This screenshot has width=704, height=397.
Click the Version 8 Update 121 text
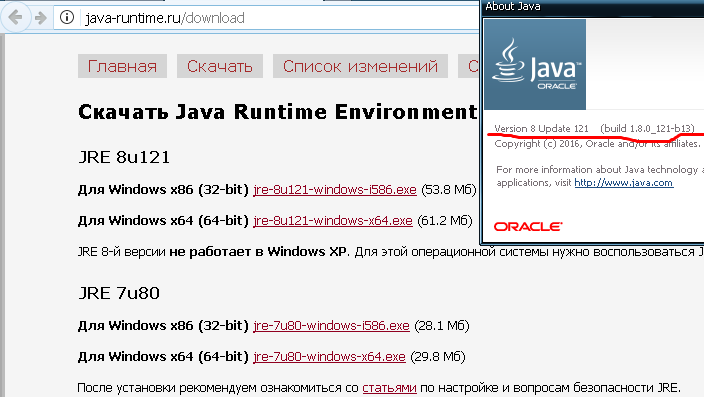[x=541, y=128]
